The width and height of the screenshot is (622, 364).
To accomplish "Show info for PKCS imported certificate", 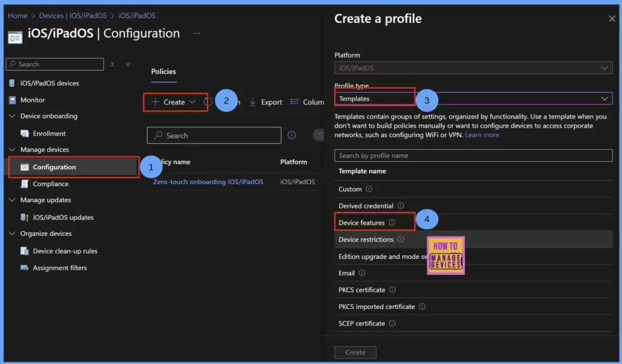I will 422,306.
